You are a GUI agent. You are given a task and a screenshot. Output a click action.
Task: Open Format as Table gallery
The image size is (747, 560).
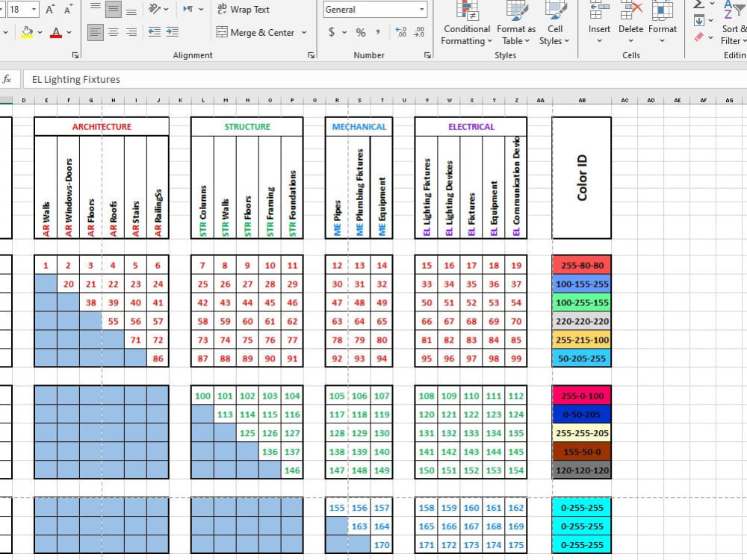[516, 24]
